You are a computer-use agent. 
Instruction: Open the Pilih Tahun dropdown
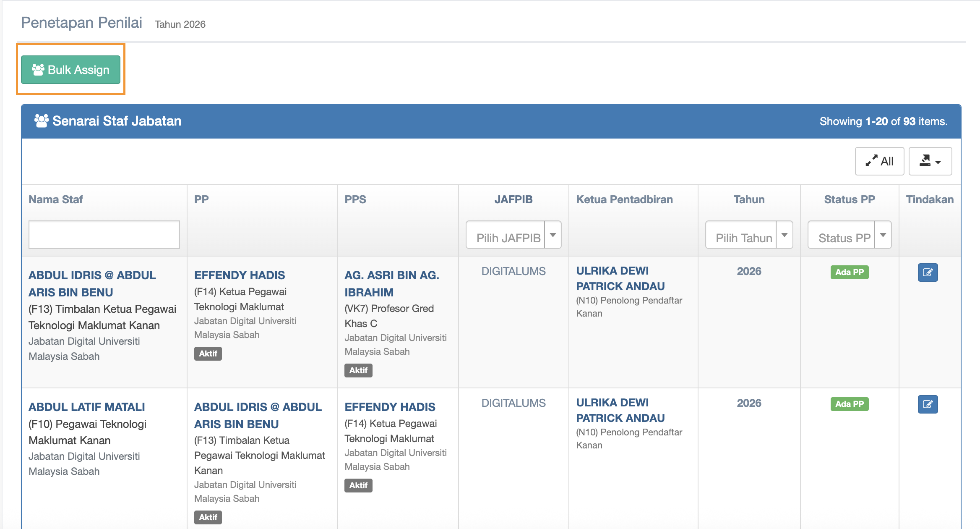pos(749,236)
